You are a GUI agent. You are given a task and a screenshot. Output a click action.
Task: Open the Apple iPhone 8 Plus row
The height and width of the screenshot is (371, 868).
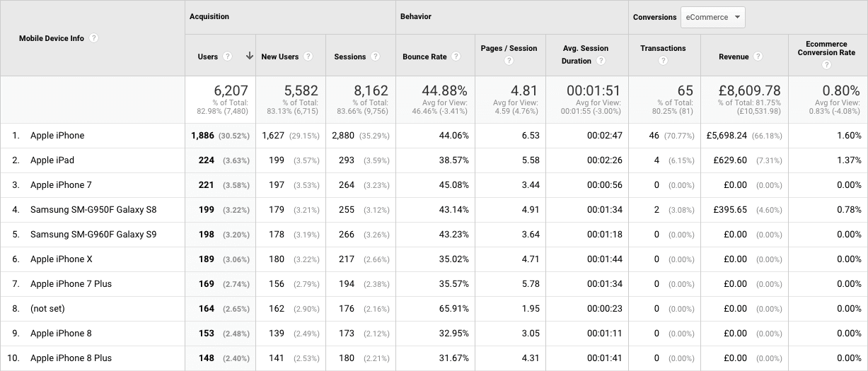71,358
